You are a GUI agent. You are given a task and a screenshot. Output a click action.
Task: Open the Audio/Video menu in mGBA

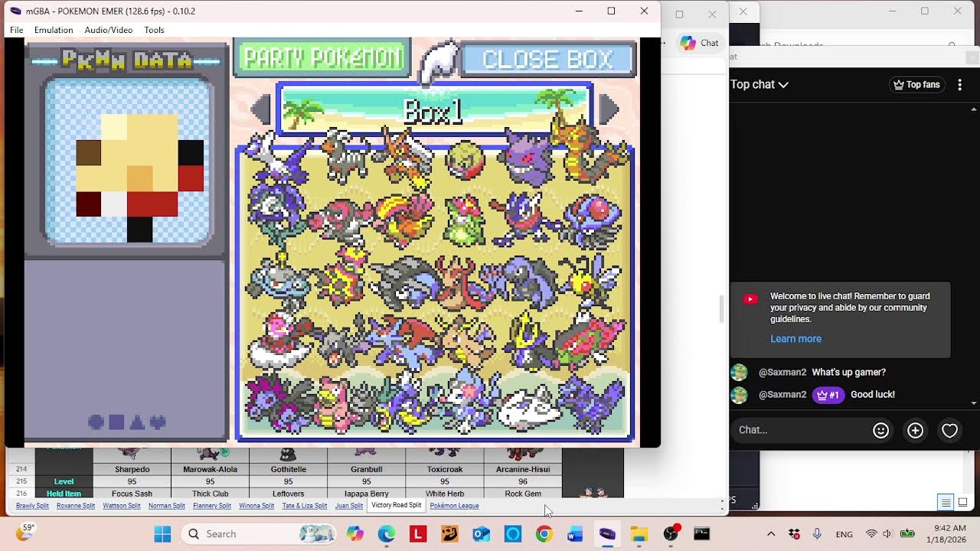point(109,30)
